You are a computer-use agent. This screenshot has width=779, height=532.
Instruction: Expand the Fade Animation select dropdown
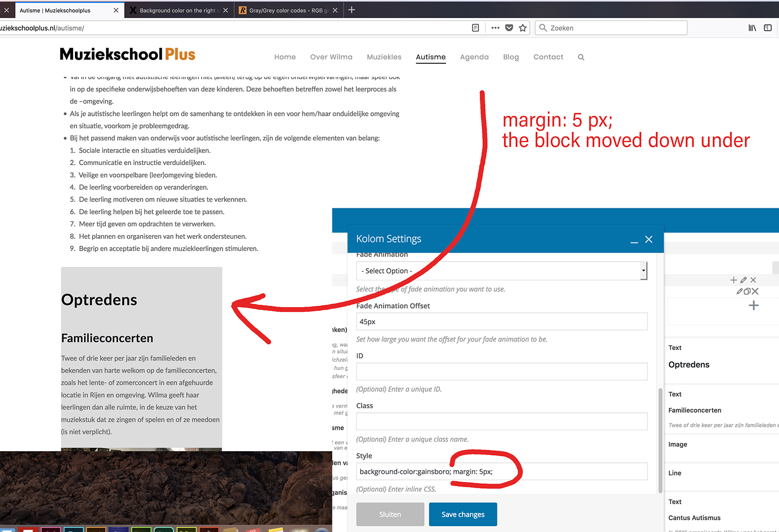point(501,271)
